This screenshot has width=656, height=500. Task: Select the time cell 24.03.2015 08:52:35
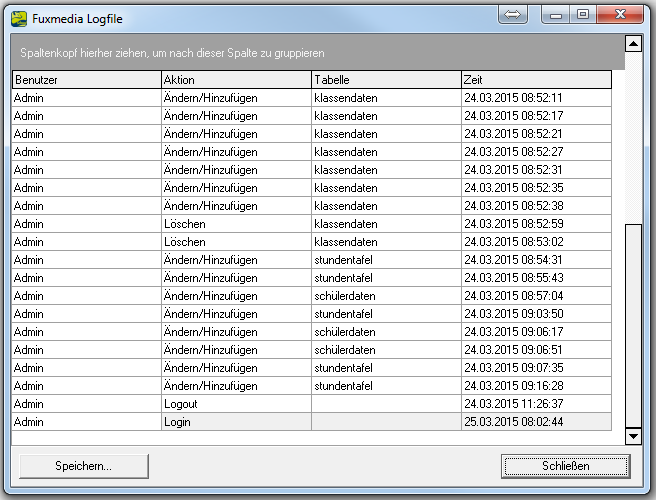point(536,187)
